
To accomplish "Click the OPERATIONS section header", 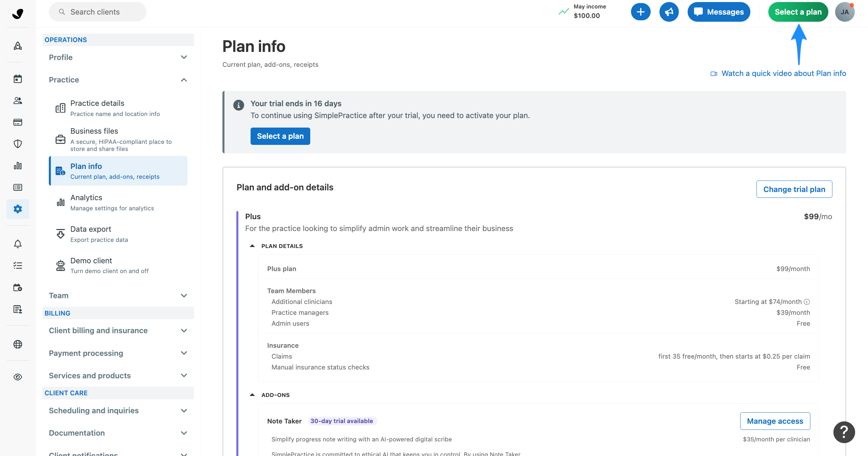I will coord(118,40).
